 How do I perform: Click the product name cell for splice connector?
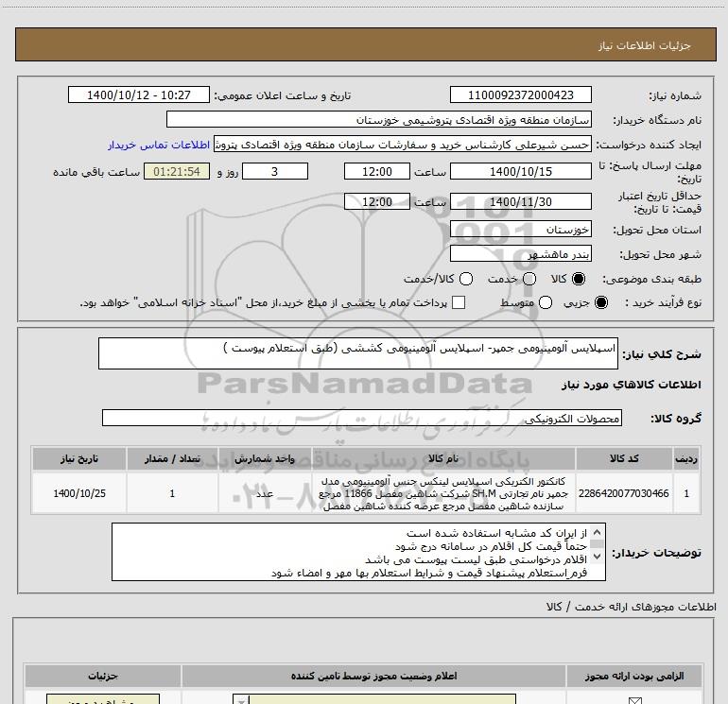pyautogui.click(x=442, y=493)
